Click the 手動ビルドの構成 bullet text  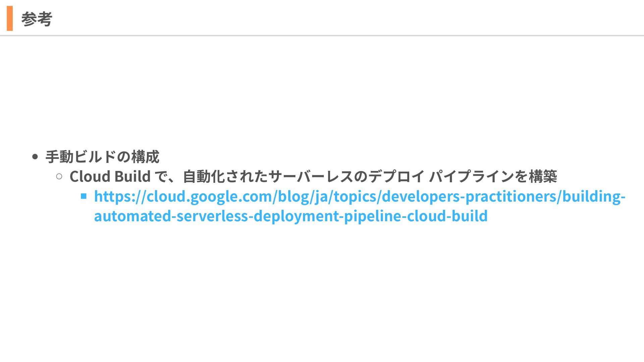[x=102, y=157]
